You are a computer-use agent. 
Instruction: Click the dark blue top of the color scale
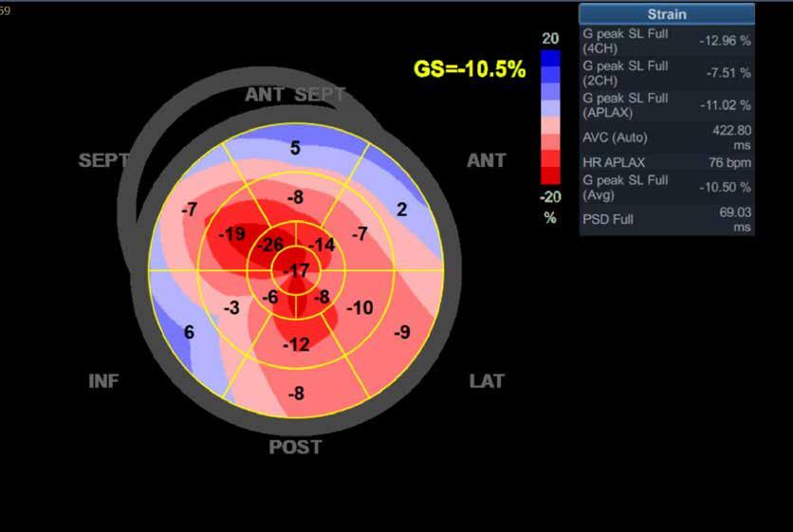click(x=550, y=58)
